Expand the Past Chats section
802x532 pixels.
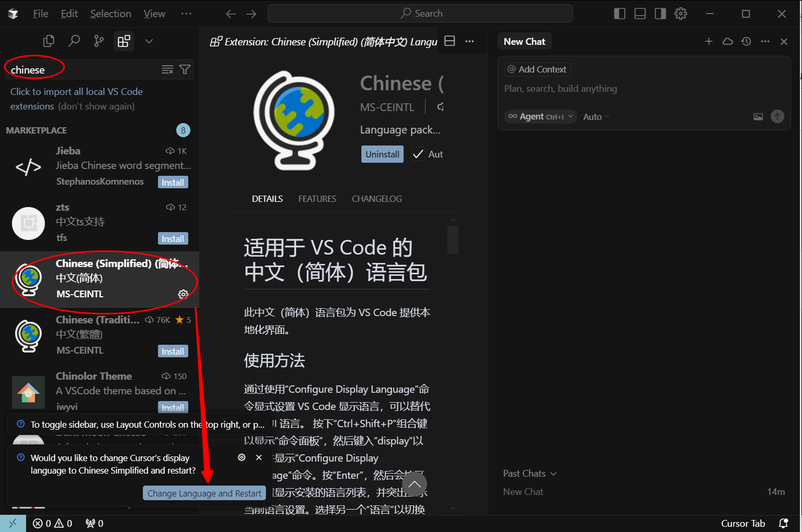pos(529,473)
